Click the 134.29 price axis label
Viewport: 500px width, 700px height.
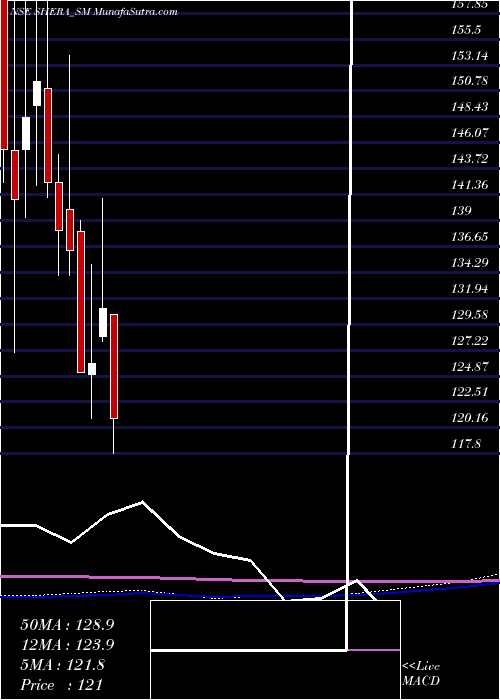point(470,262)
